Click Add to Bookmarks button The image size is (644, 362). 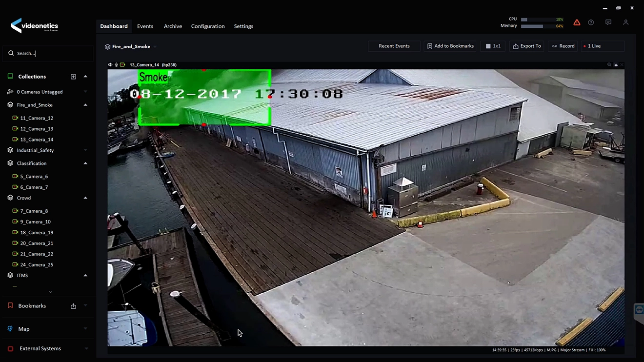tap(450, 46)
